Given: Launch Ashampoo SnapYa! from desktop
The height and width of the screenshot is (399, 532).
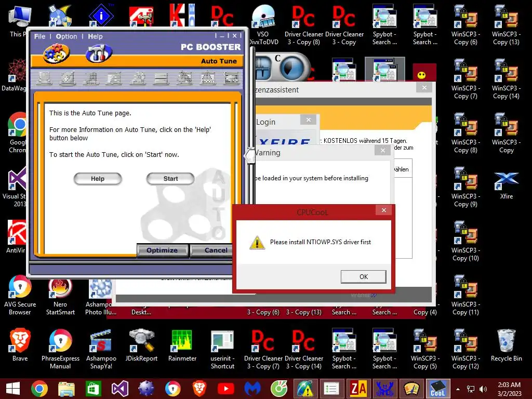Looking at the screenshot, I should coord(101,349).
